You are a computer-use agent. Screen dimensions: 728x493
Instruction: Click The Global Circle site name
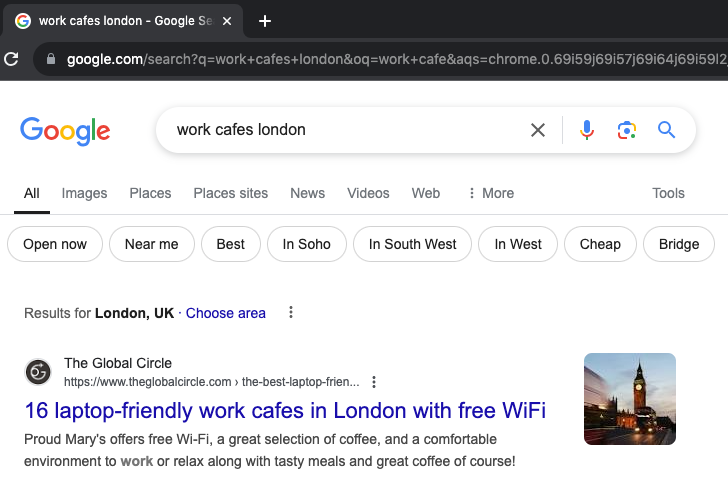[x=118, y=363]
